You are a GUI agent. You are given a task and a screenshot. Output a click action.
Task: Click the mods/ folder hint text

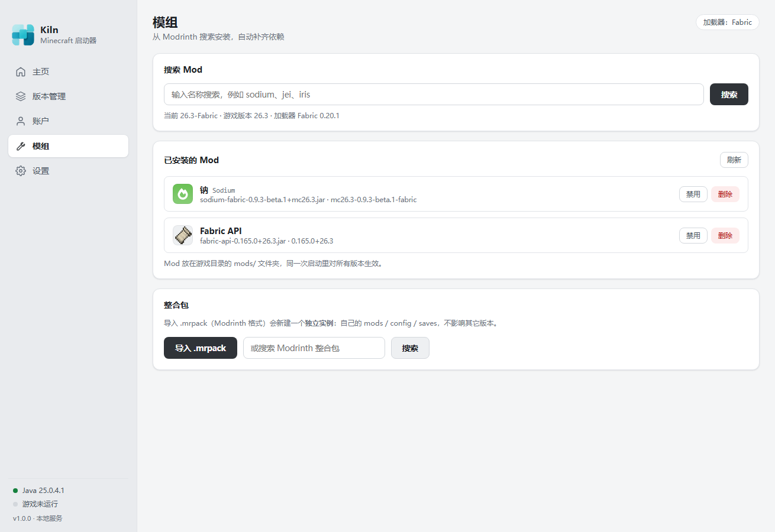[x=274, y=264]
